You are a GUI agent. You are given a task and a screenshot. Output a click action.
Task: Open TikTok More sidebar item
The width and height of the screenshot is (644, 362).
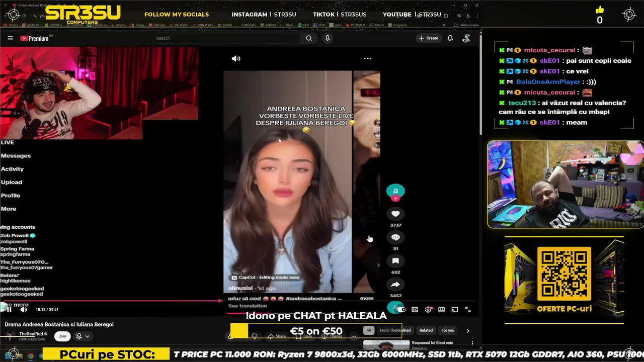point(9,209)
